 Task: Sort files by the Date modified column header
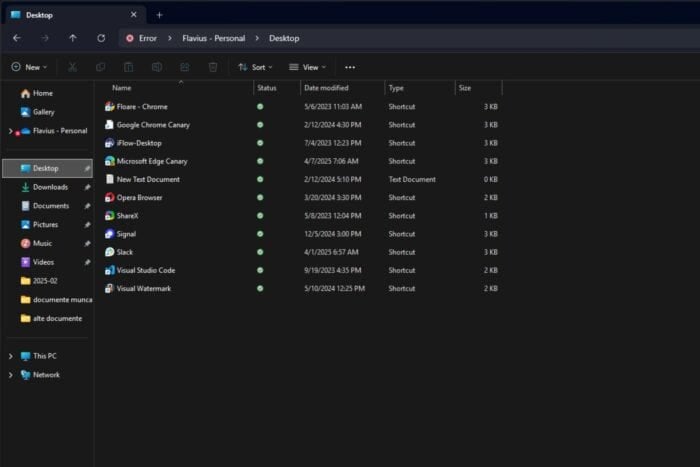[326, 88]
